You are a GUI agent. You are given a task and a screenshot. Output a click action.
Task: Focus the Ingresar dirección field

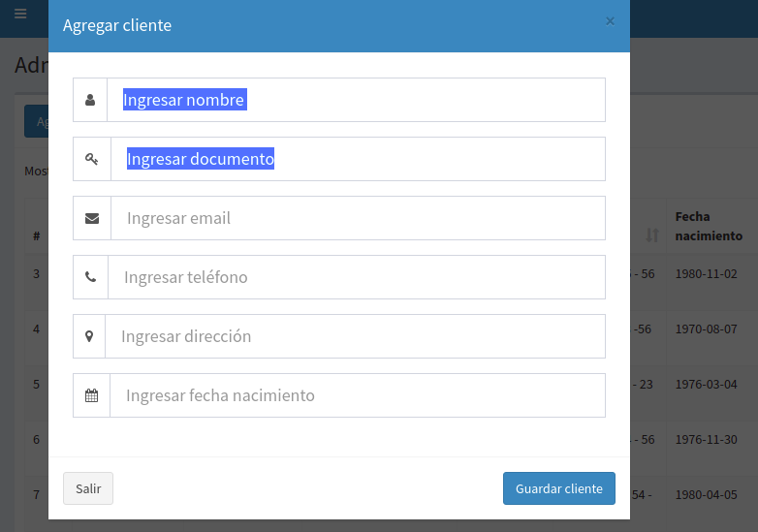tap(355, 336)
